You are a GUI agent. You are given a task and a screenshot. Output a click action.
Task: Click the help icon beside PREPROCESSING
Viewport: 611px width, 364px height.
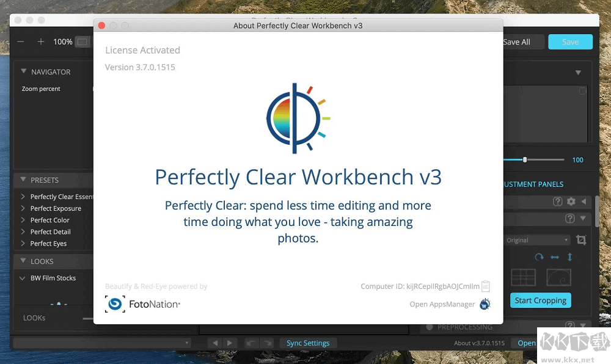tap(569, 325)
